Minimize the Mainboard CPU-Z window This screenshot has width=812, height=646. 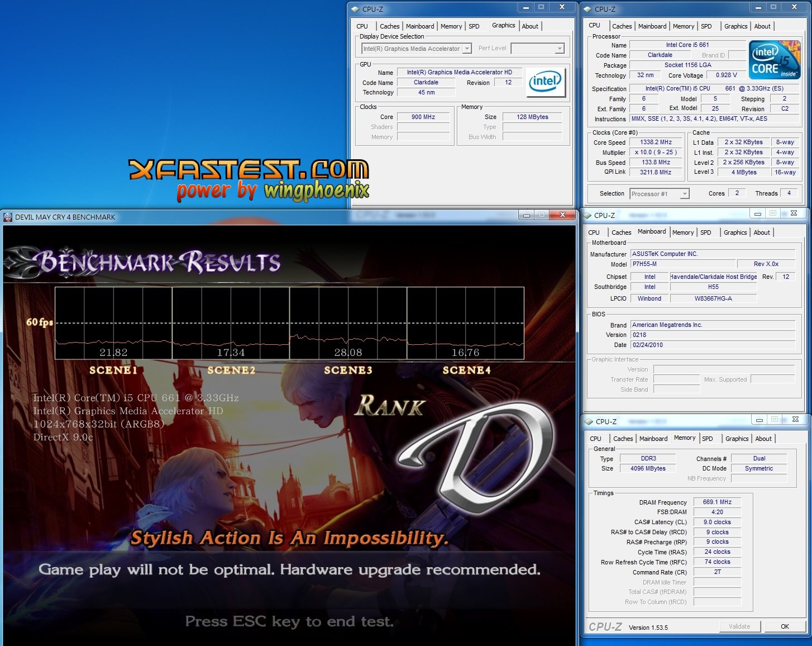coord(758,213)
